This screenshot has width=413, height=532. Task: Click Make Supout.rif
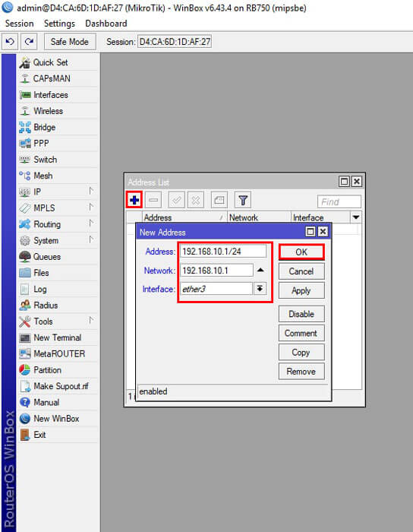tap(58, 386)
